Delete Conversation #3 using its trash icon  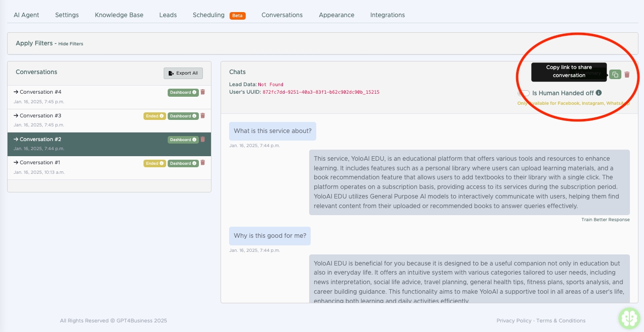pos(203,116)
